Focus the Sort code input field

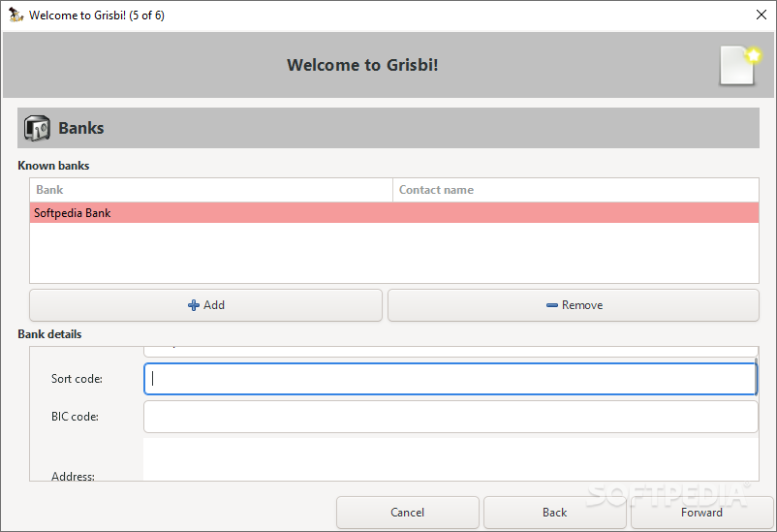450,379
